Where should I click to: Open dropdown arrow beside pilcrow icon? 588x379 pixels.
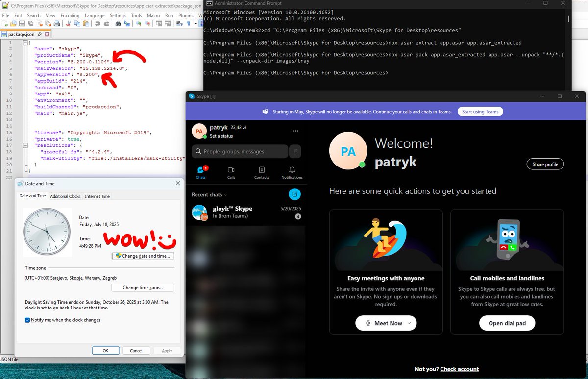click(196, 24)
